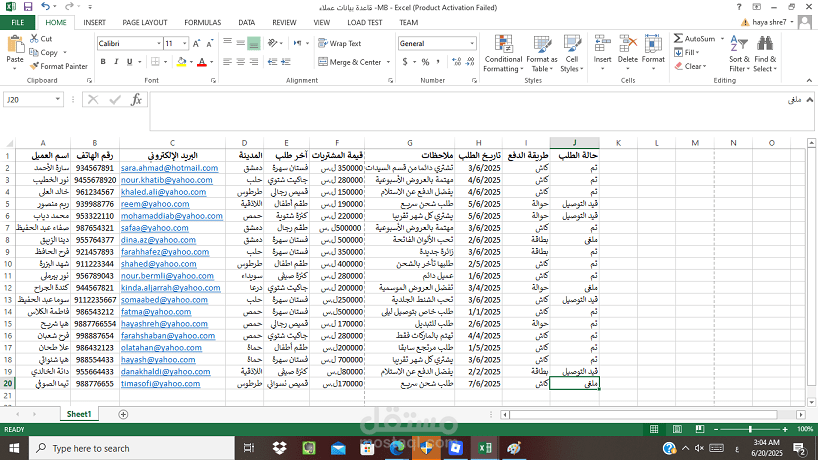818x460 pixels.
Task: Switch to the PAGE LAYOUT tab
Action: 145,22
